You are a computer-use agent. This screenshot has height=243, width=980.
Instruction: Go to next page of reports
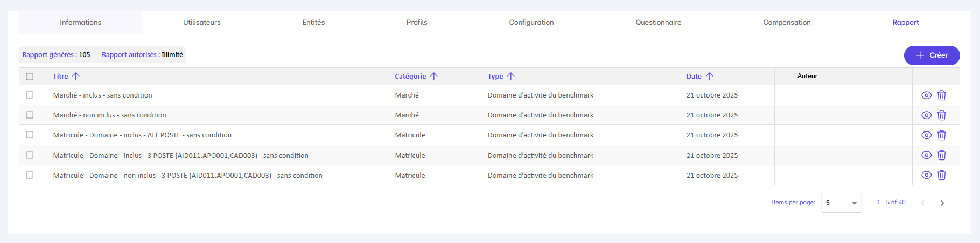[942, 203]
